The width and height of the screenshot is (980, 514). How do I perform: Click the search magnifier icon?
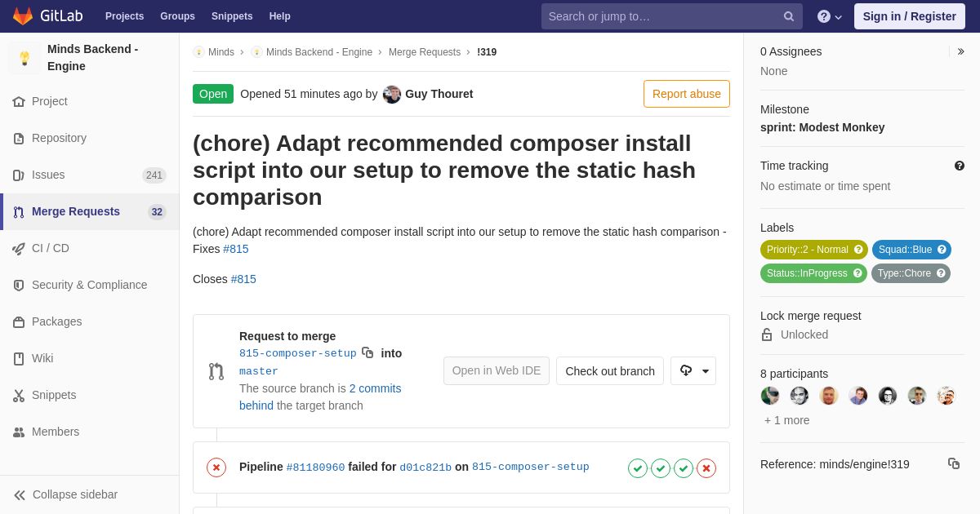point(788,16)
